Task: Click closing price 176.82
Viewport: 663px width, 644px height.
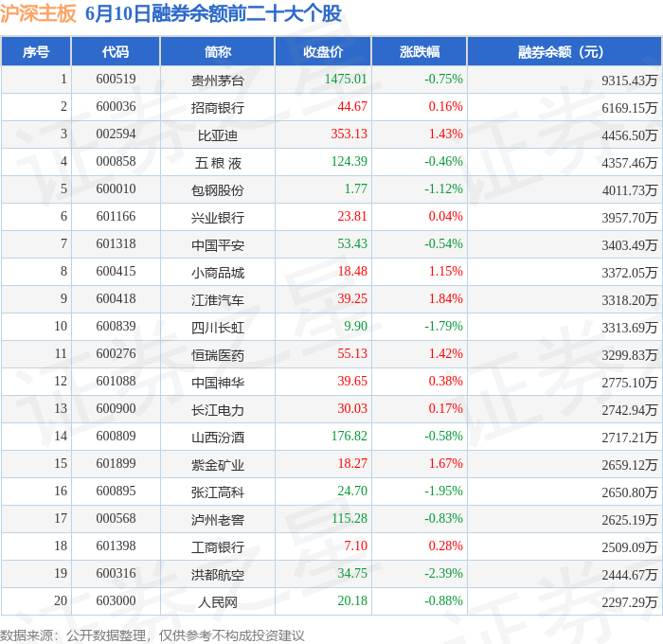Action: (x=349, y=437)
